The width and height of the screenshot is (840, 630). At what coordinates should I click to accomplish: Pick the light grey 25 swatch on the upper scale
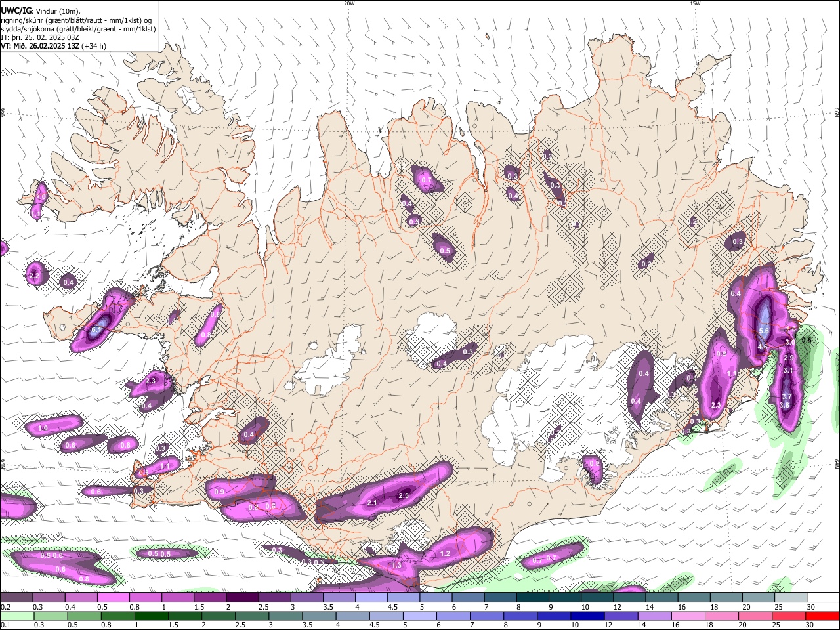click(791, 598)
